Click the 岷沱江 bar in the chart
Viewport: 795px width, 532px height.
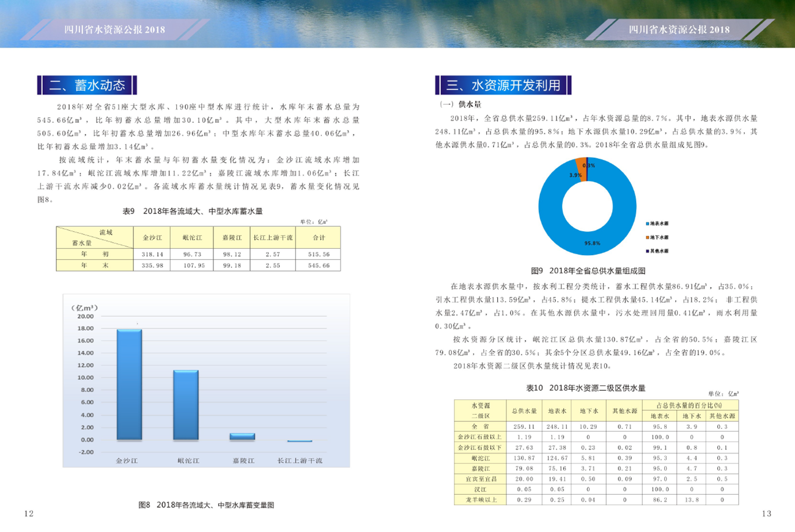(185, 405)
